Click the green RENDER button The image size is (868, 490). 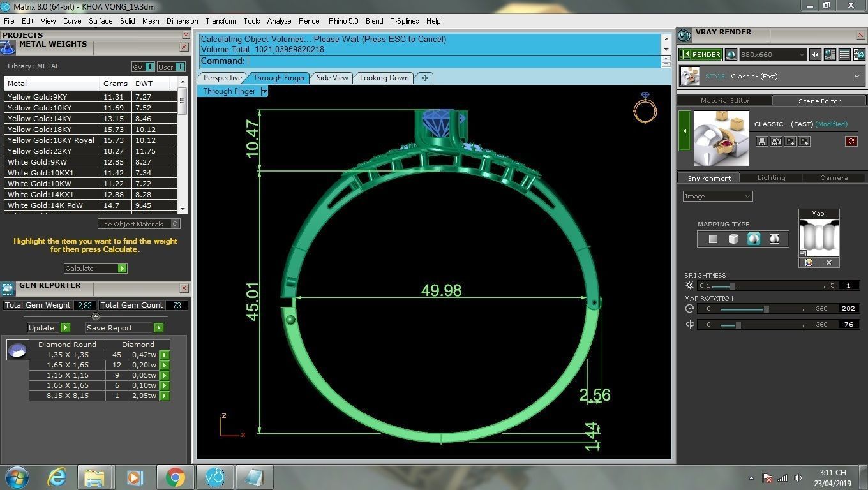point(700,55)
